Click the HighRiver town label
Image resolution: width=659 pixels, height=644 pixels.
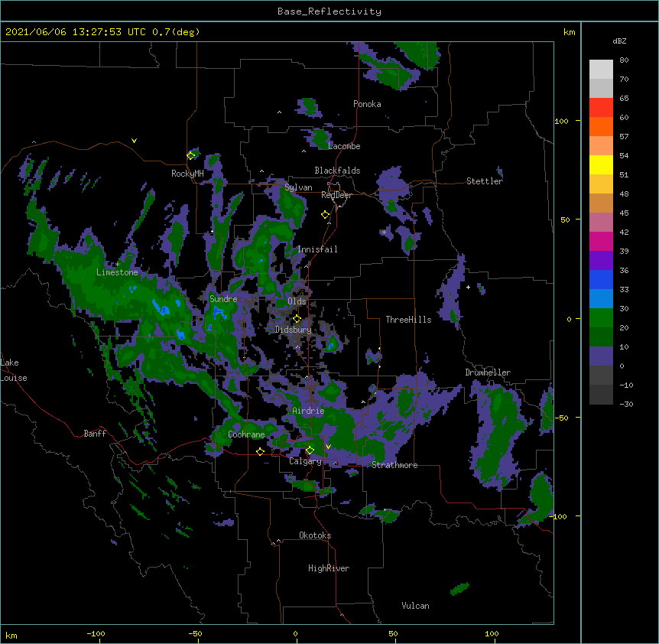click(x=329, y=568)
